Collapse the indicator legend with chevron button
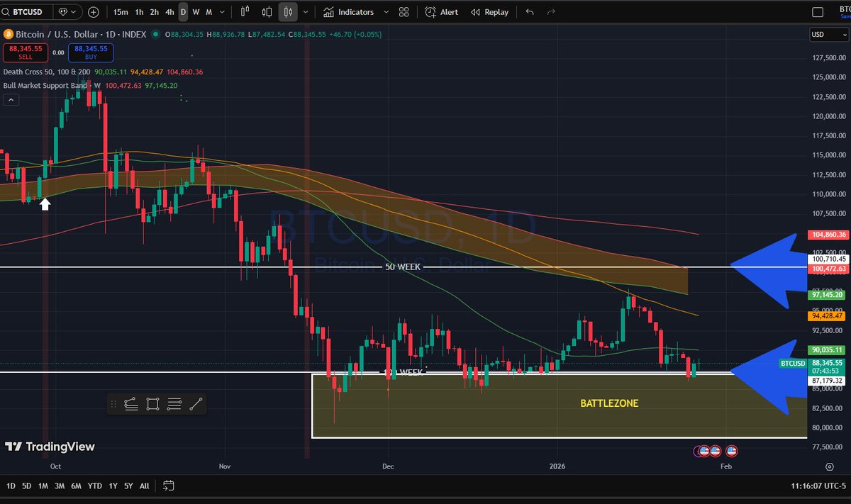Viewport: 851px width, 504px height. (x=11, y=101)
